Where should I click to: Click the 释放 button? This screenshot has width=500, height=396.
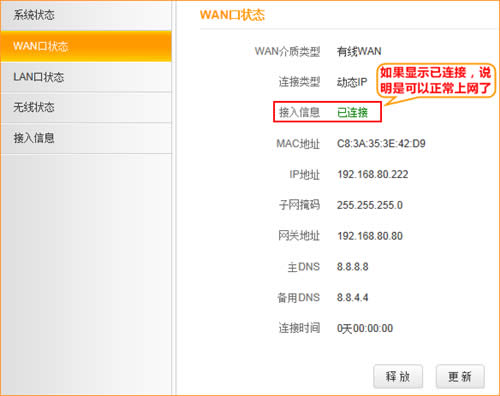pyautogui.click(x=398, y=377)
